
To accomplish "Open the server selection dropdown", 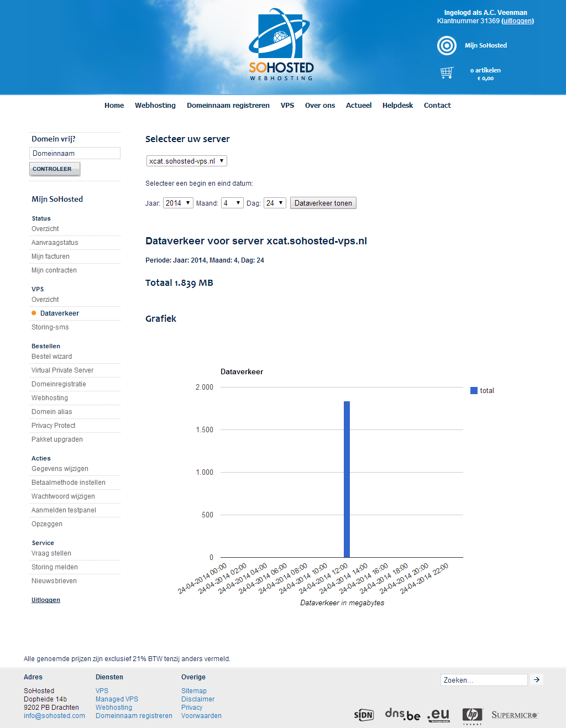I will [187, 161].
